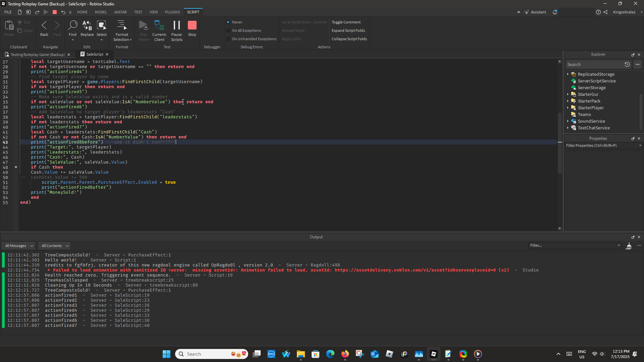This screenshot has height=362, width=644.
Task: Click the Replace tool icon
Action: (x=87, y=25)
